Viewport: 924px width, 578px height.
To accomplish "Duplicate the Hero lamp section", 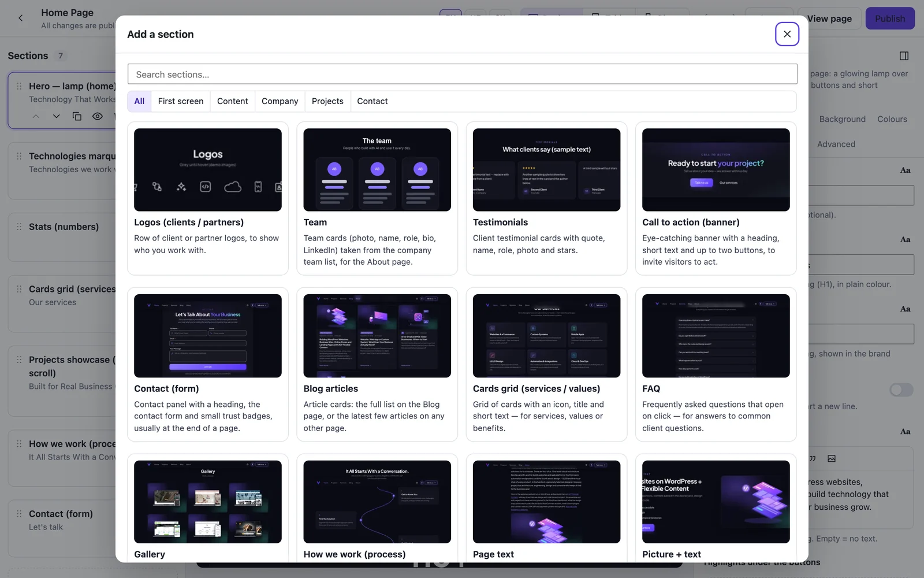I will [x=77, y=116].
